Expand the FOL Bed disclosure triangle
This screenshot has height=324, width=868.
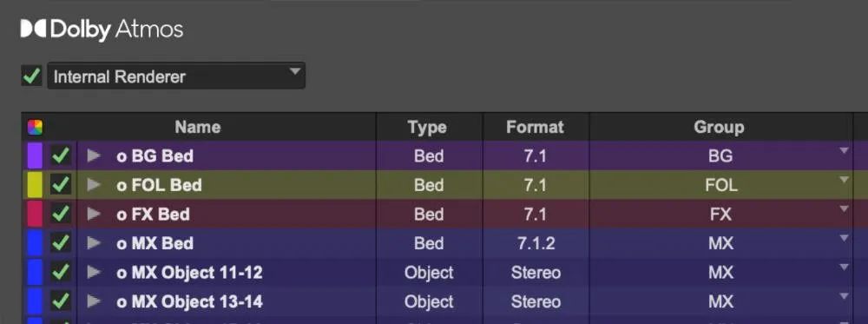(x=94, y=185)
